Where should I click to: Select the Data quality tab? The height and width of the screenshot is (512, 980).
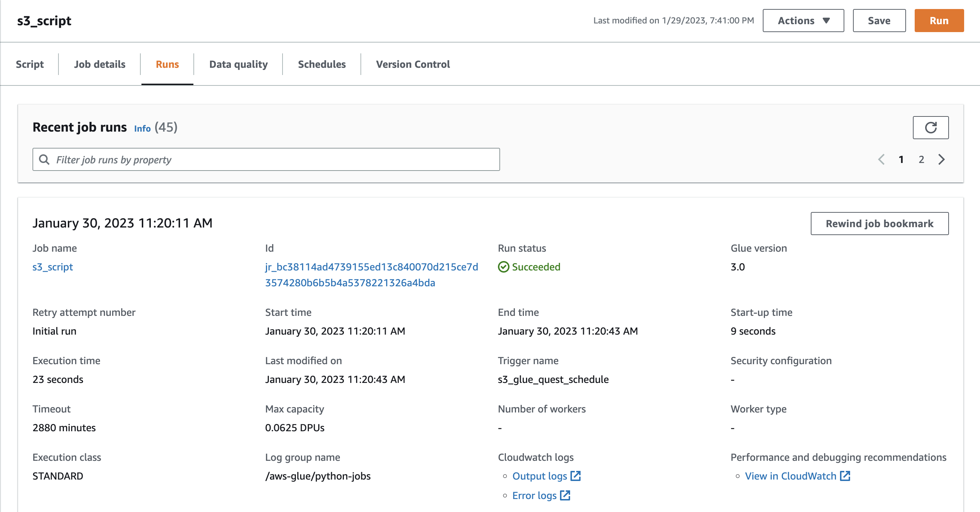[x=239, y=64]
